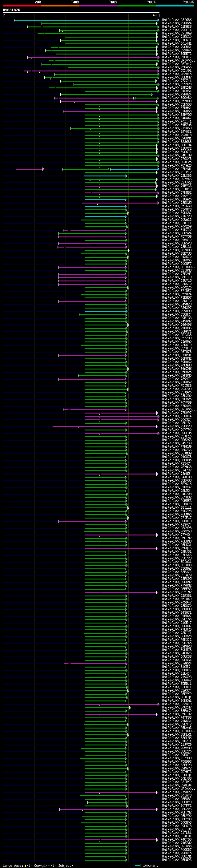Open hit UniRef100_Q467W0
This screenshot has height=868, width=197.
(177, 842)
